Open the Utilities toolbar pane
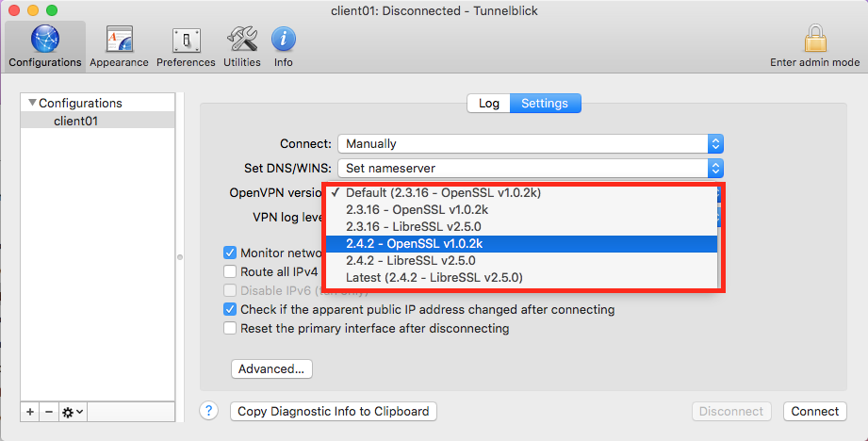The width and height of the screenshot is (868, 441). tap(242, 46)
